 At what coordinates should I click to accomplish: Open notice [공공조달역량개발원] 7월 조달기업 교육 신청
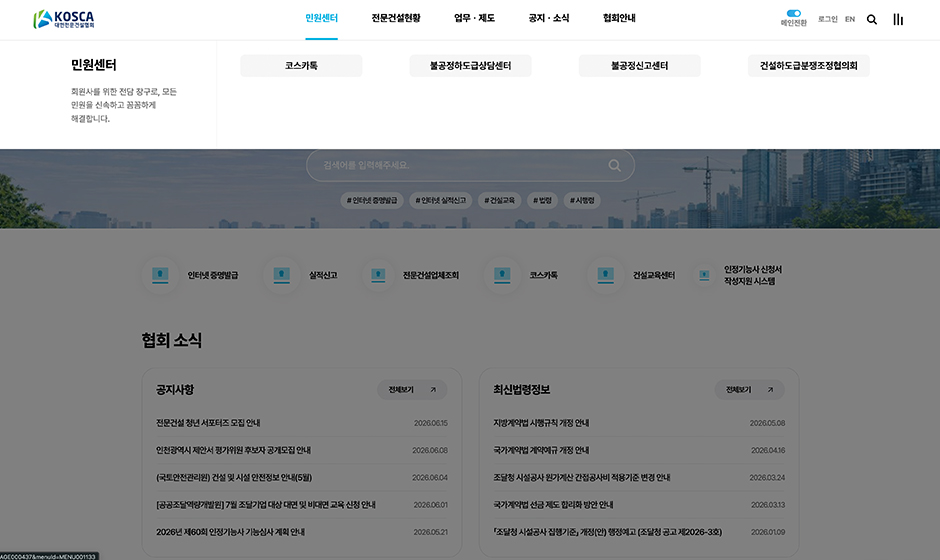266,505
